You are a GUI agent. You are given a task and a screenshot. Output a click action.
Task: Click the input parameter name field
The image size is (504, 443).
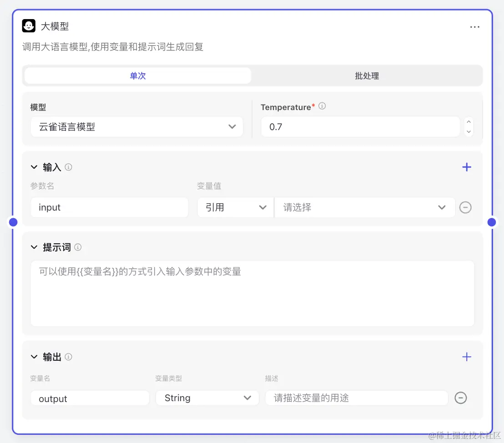110,207
